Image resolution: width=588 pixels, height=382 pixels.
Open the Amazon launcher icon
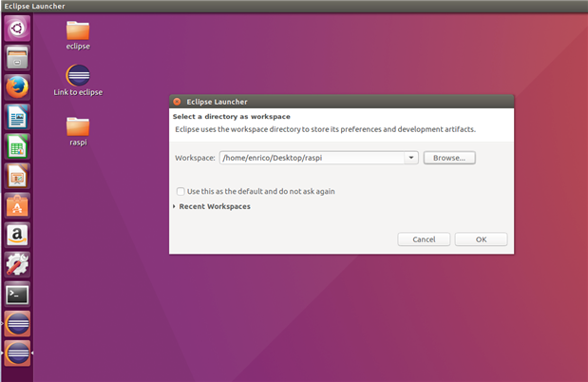(x=17, y=236)
